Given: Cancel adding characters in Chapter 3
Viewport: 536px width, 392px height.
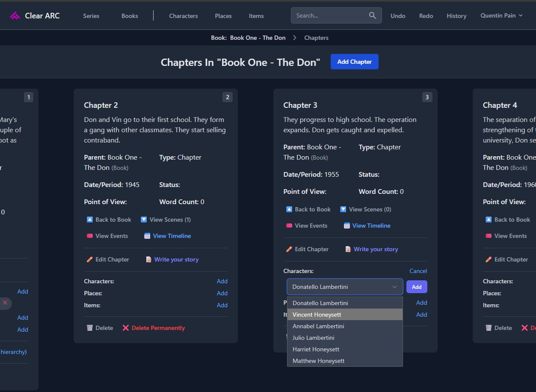Looking at the screenshot, I should click(418, 271).
